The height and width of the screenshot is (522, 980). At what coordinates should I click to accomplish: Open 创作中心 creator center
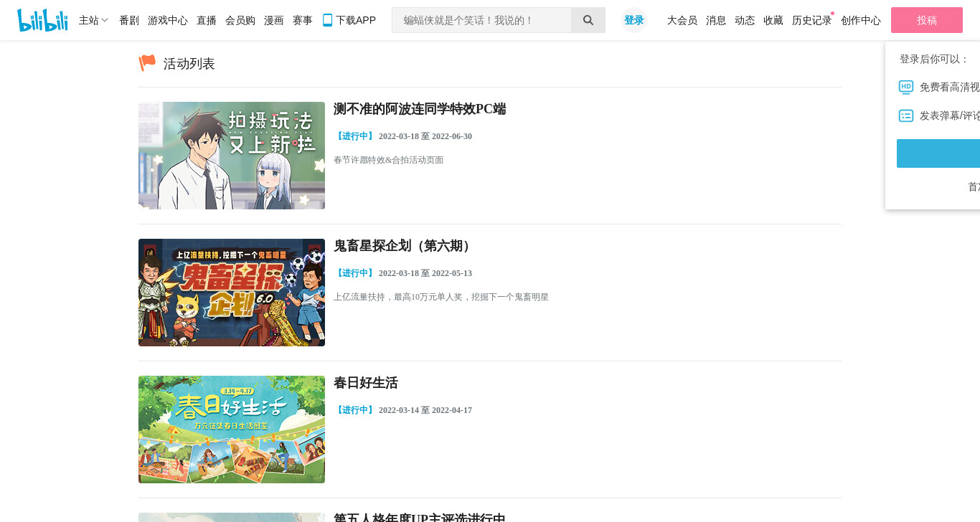click(861, 20)
